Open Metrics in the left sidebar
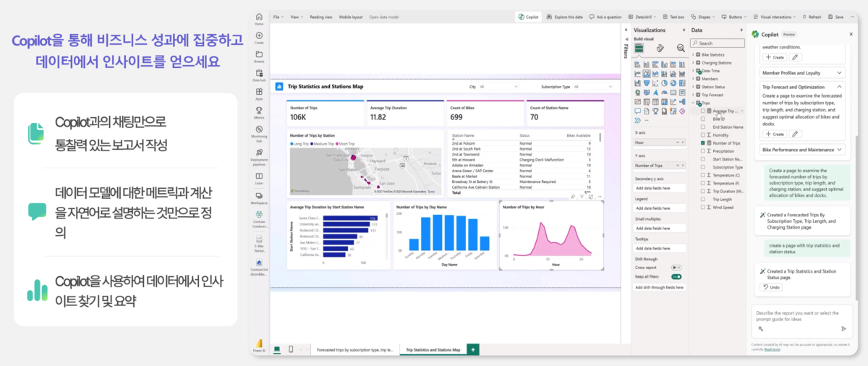 (259, 112)
